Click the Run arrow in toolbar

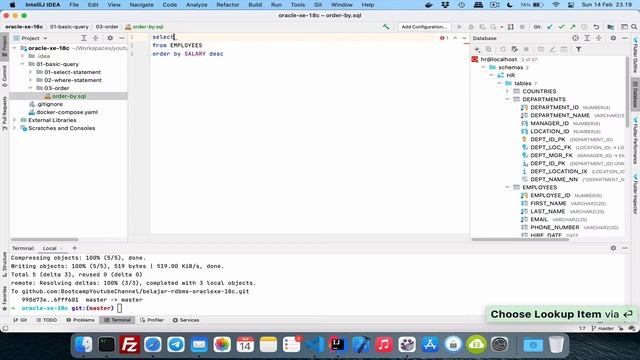(460, 27)
